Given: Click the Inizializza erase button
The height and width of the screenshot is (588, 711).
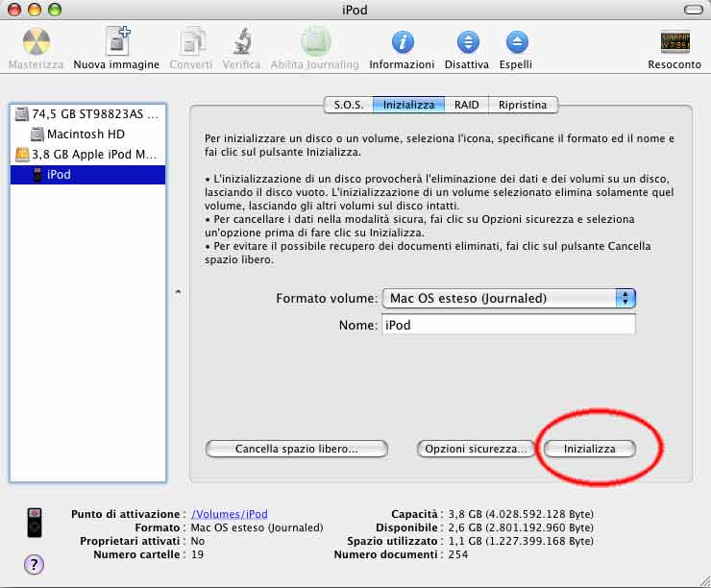Looking at the screenshot, I should [590, 449].
